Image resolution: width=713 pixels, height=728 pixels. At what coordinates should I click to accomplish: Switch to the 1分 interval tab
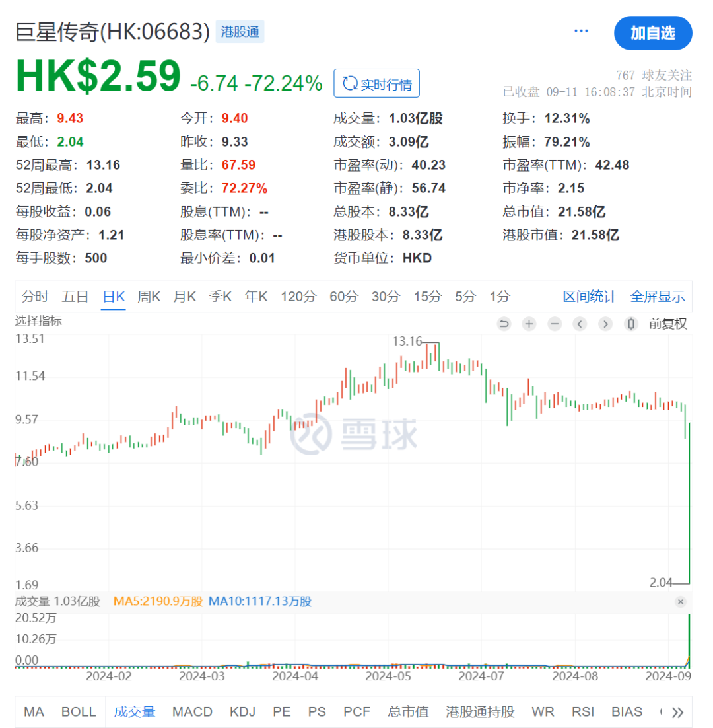point(500,296)
